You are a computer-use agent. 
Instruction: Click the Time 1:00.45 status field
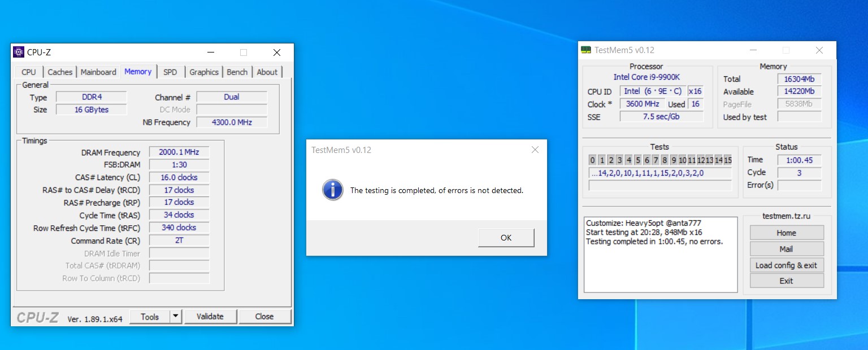799,160
